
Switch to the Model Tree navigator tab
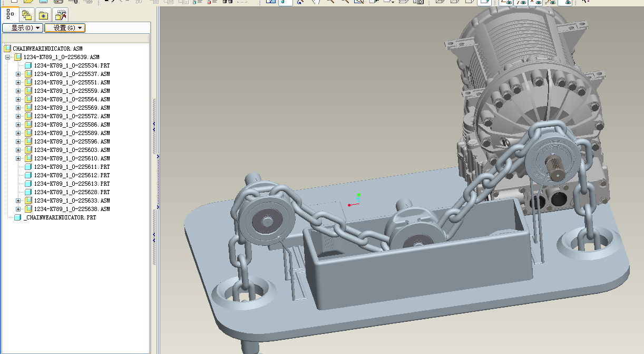click(x=9, y=14)
